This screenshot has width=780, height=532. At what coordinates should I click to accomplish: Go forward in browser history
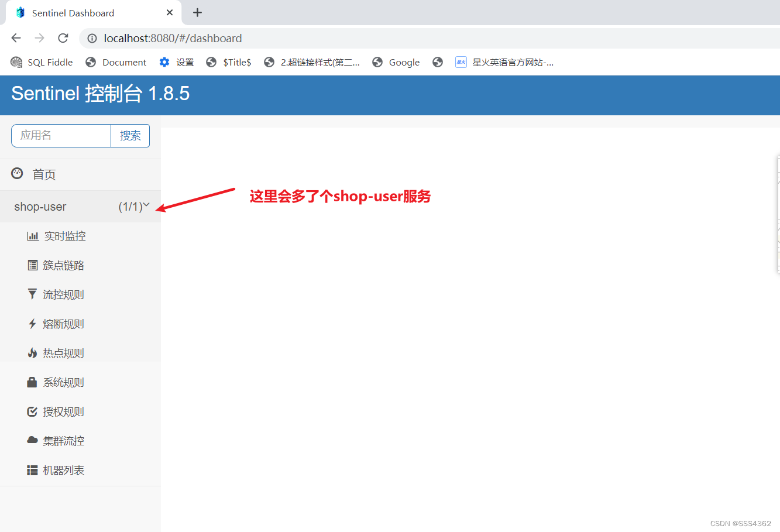tap(39, 38)
